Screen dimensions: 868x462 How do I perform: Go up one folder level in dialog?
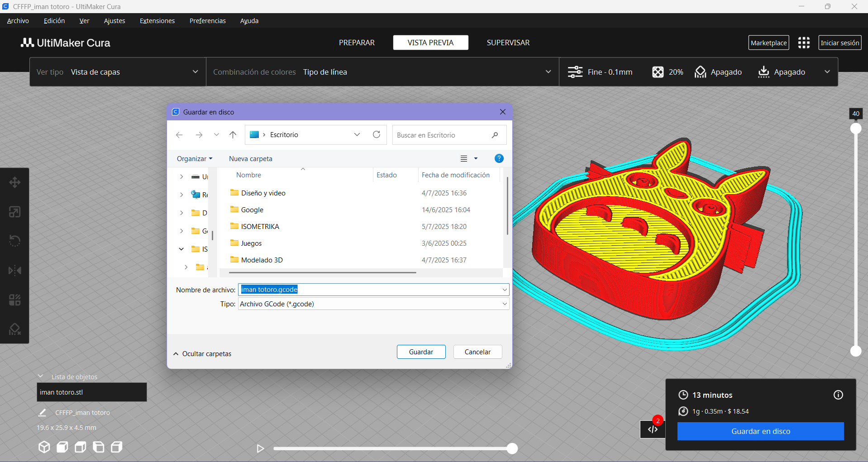(233, 134)
